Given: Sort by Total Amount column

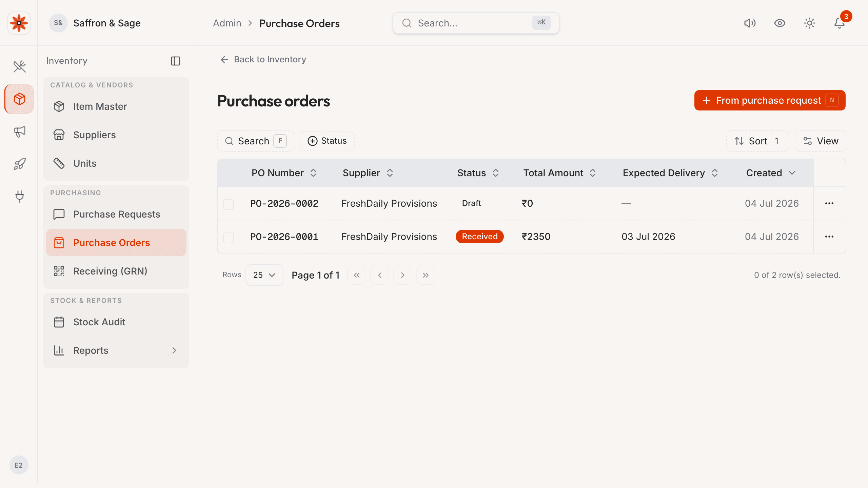Looking at the screenshot, I should pos(559,173).
